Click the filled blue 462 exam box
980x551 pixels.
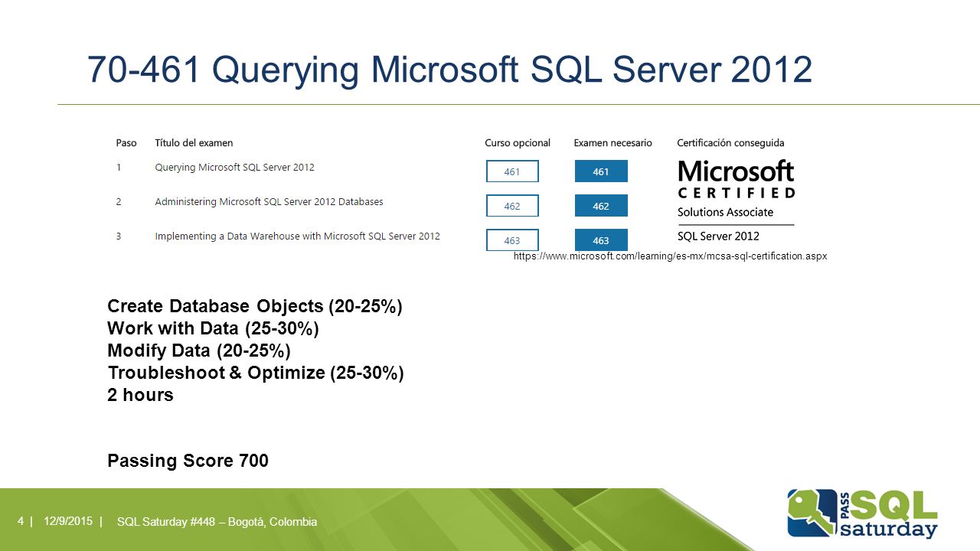pos(601,206)
